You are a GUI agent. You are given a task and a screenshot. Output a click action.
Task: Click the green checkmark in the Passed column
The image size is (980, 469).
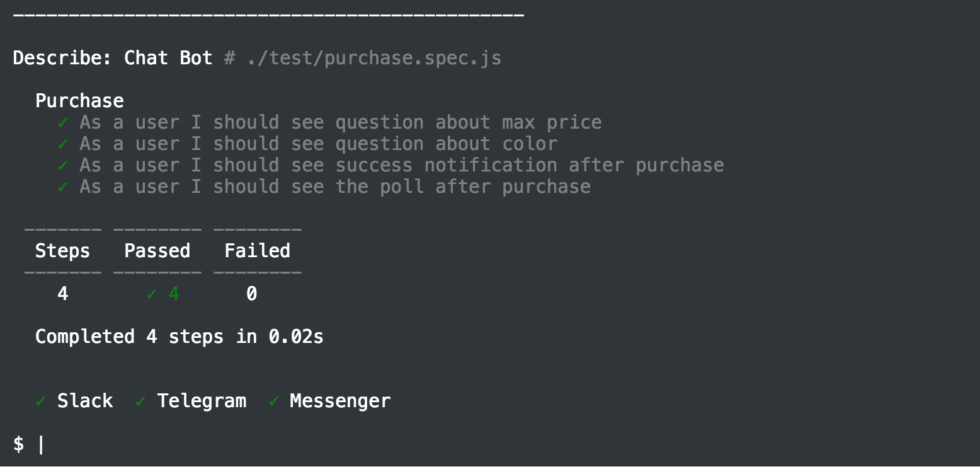152,294
